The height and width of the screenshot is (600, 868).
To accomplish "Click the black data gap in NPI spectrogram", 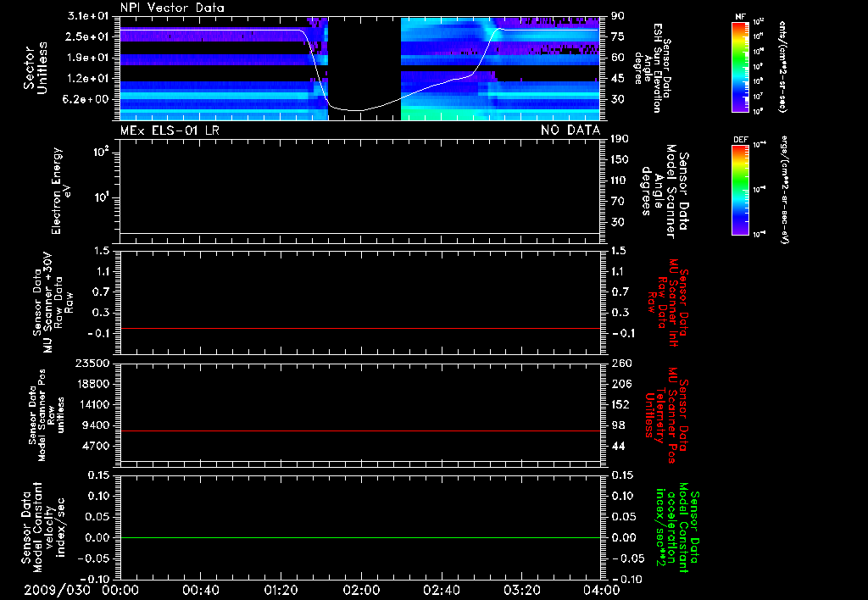I will pos(364,68).
